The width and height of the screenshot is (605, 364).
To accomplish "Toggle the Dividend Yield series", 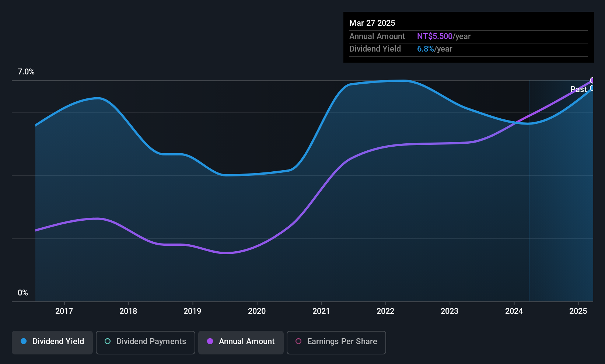I will [52, 343].
